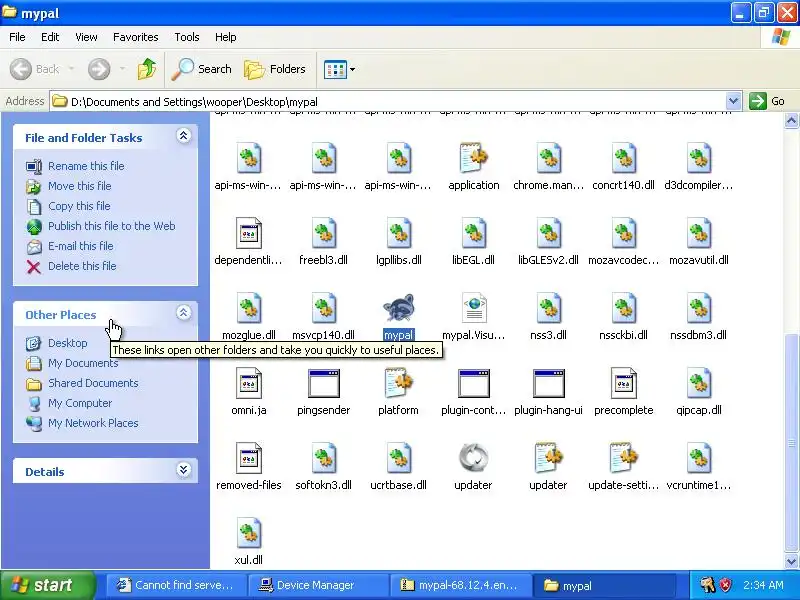Image resolution: width=800 pixels, height=600 pixels.
Task: Click the Go button beside address bar
Action: click(768, 101)
